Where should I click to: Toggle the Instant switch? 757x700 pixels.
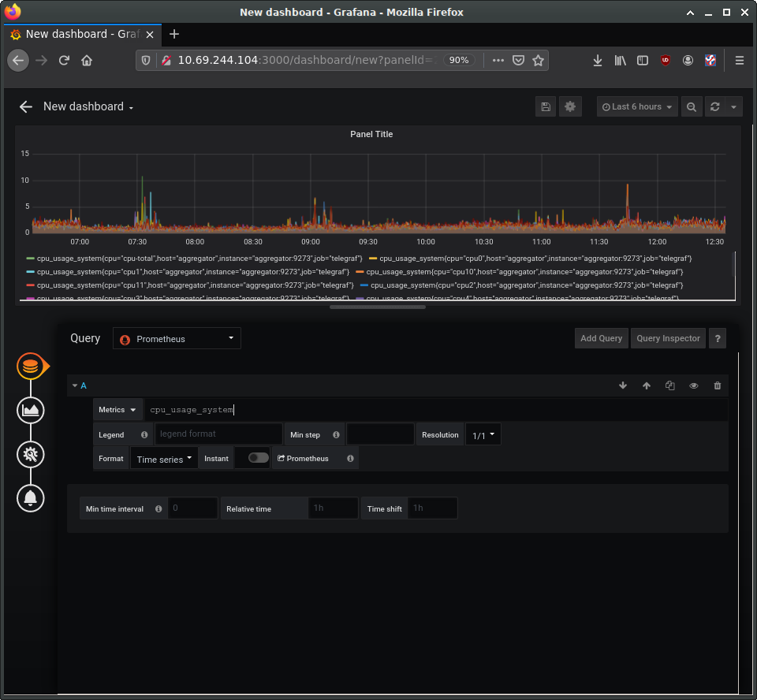click(259, 458)
